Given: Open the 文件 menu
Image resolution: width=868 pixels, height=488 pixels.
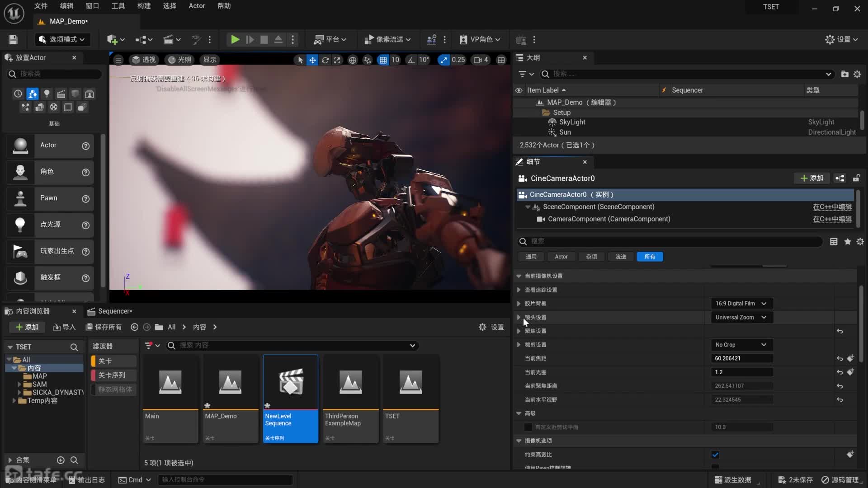Looking at the screenshot, I should pyautogui.click(x=41, y=6).
